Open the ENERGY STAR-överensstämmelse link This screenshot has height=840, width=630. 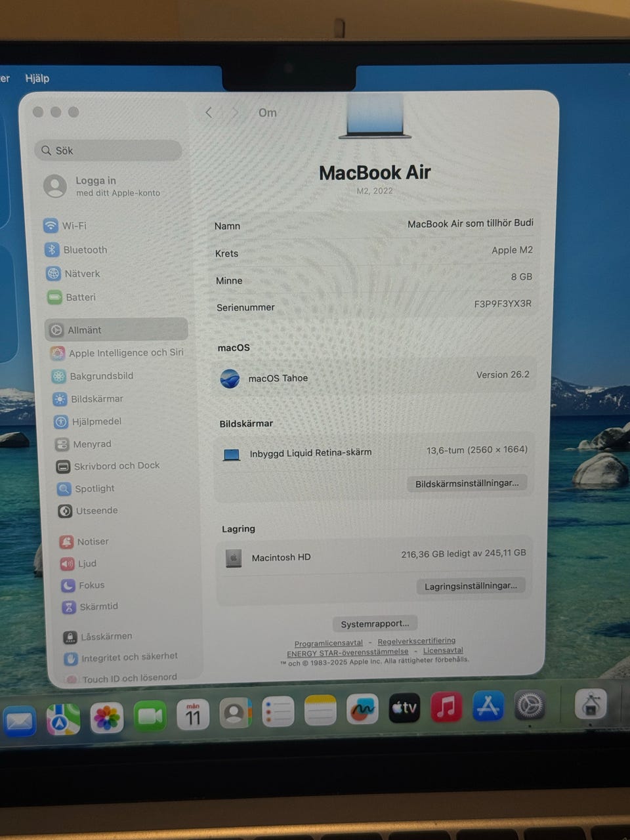pos(347,652)
